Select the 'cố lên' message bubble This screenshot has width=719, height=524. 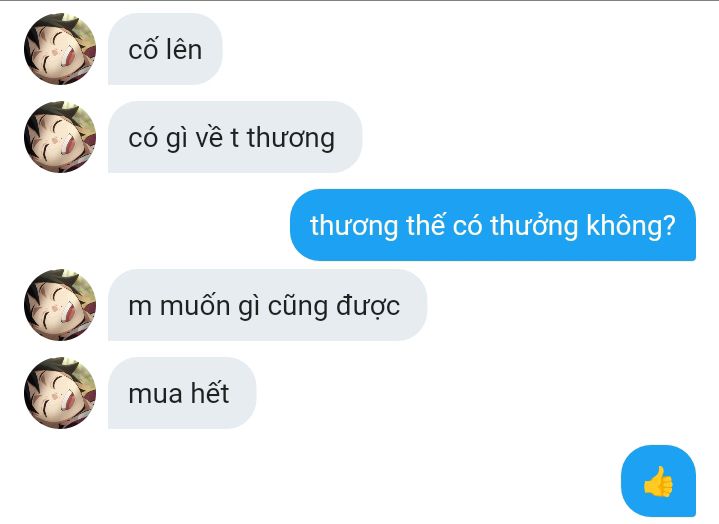(165, 49)
